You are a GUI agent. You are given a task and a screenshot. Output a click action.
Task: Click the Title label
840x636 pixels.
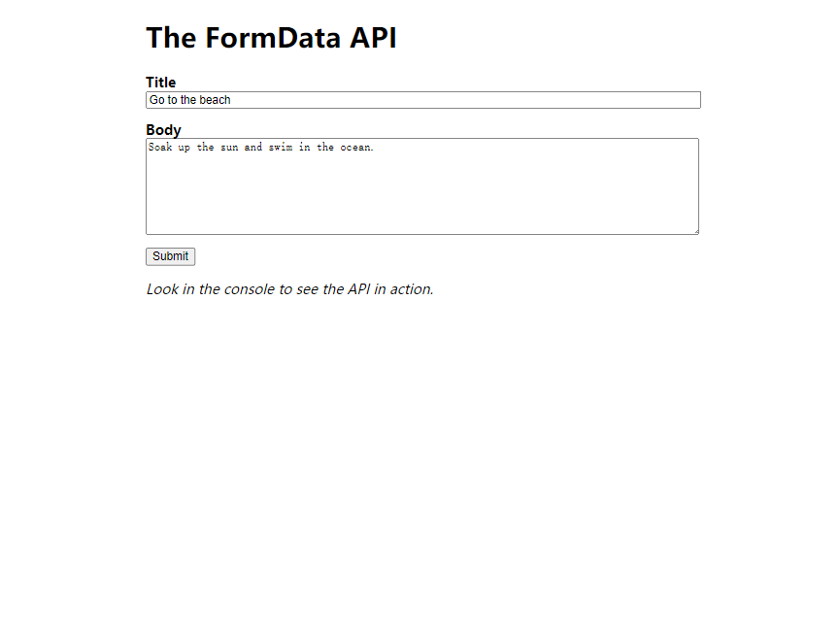[160, 83]
